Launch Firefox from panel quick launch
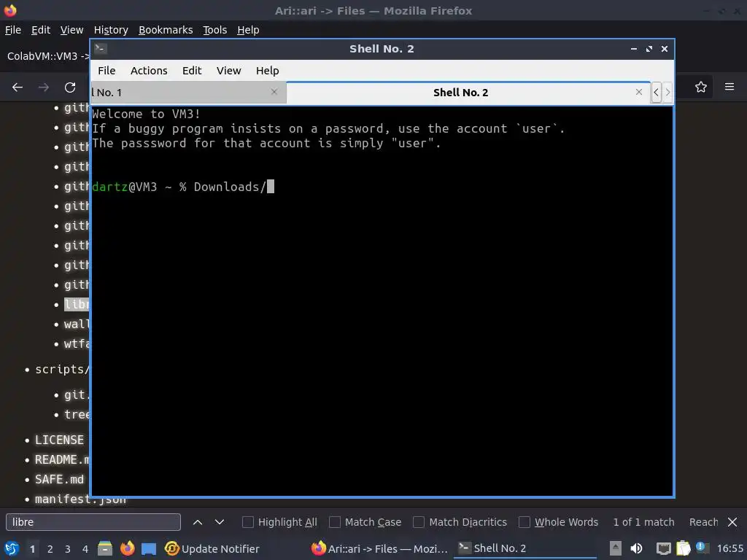 point(127,548)
